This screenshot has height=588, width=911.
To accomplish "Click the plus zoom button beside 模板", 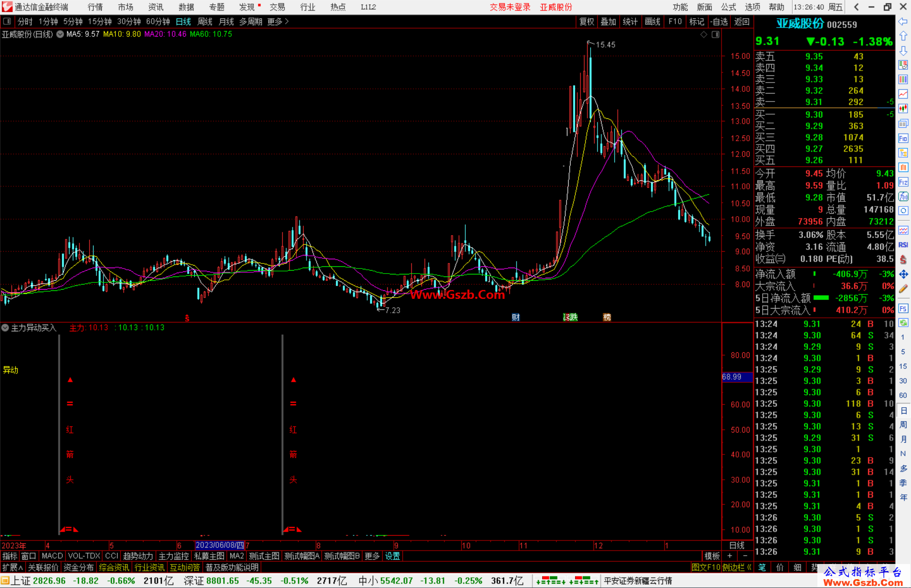I will 730,556.
